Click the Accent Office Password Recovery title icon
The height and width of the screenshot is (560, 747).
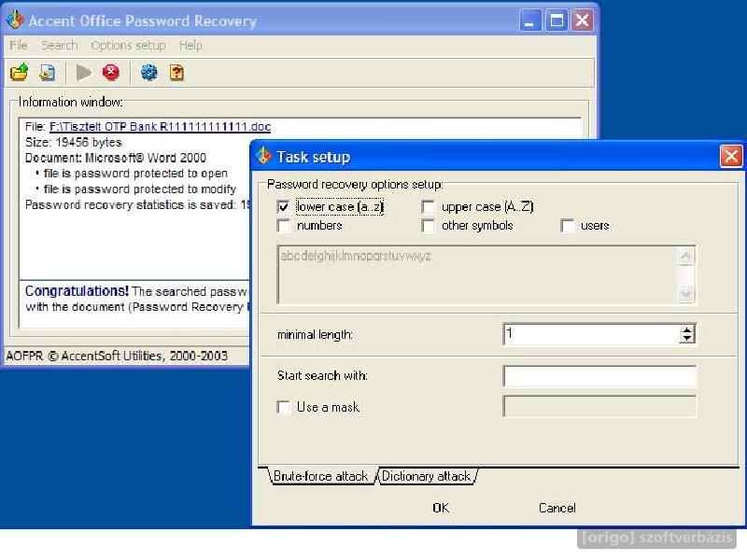coord(15,20)
